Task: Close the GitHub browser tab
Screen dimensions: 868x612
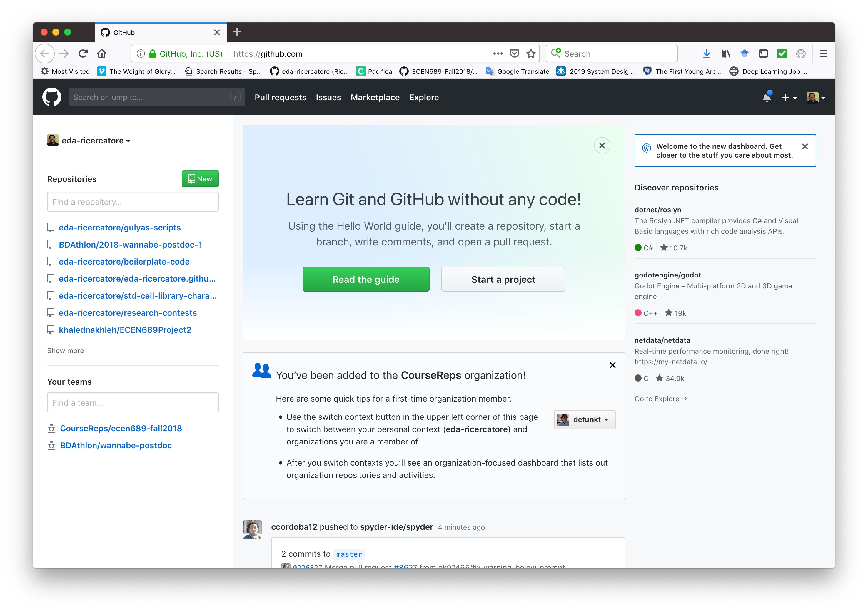Action: pyautogui.click(x=217, y=33)
